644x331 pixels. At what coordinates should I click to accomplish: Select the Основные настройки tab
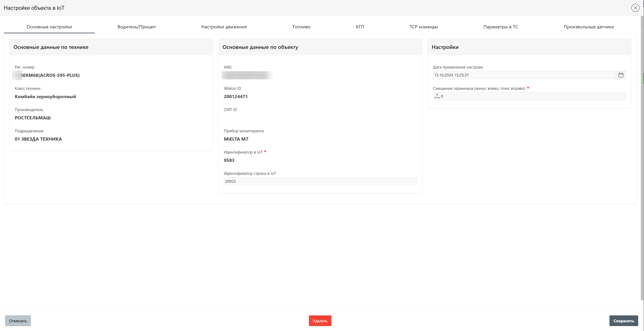(x=49, y=27)
